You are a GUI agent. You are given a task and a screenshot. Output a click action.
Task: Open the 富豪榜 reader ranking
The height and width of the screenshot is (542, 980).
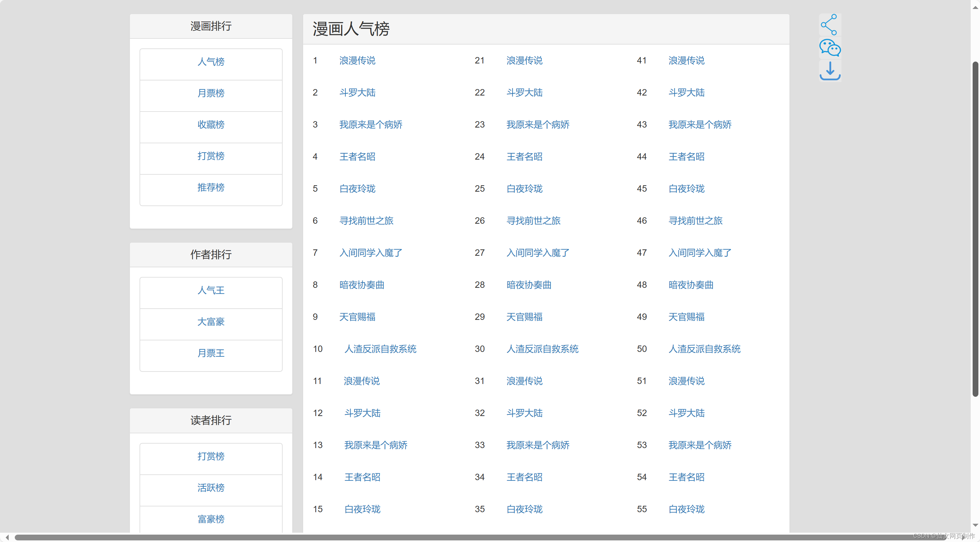click(211, 519)
